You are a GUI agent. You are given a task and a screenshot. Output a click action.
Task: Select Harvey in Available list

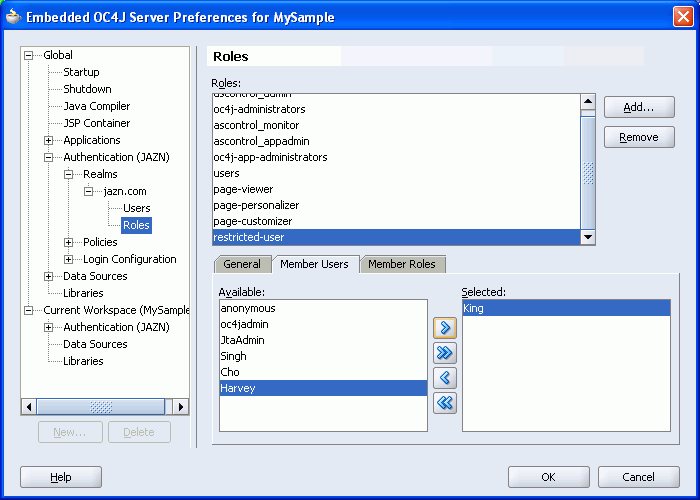pyautogui.click(x=323, y=388)
